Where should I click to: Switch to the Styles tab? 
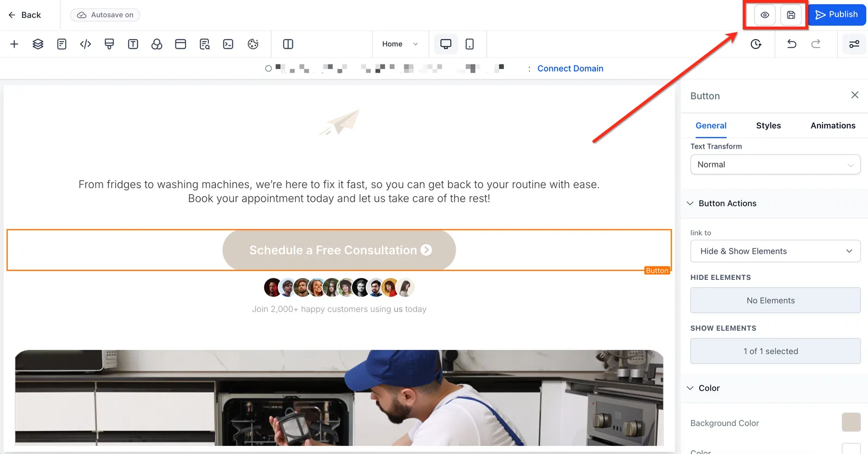(x=768, y=125)
